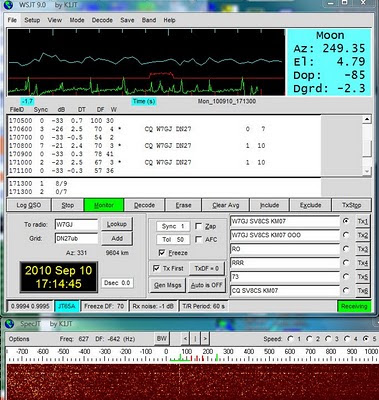Select the Tx2 message radio button
379x400 pixels.
pos(346,235)
